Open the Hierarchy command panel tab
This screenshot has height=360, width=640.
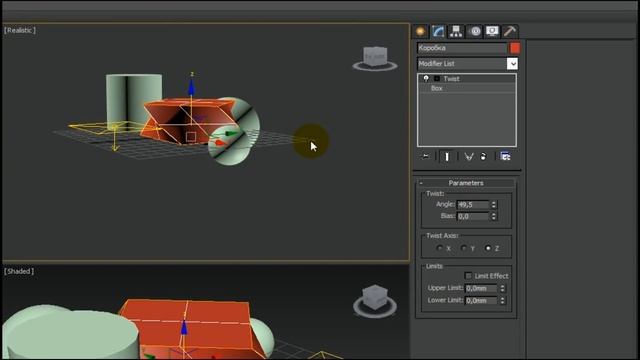coord(456,31)
